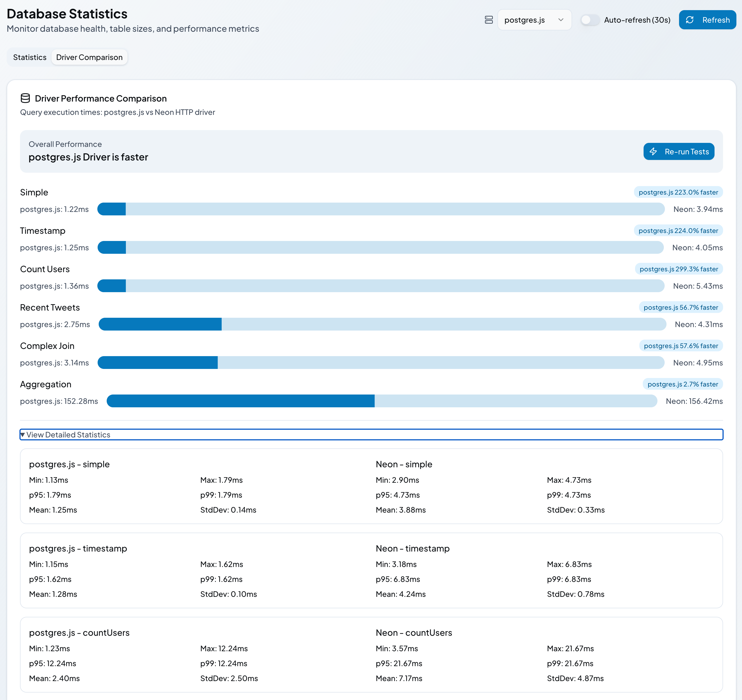Click the 'postgres.js – simple' card heading
The height and width of the screenshot is (700, 742).
pos(69,464)
